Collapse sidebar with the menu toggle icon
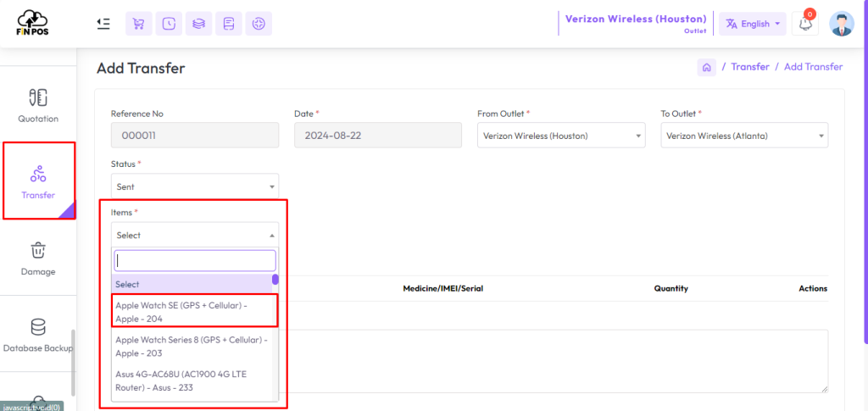The height and width of the screenshot is (411, 868). (x=103, y=24)
